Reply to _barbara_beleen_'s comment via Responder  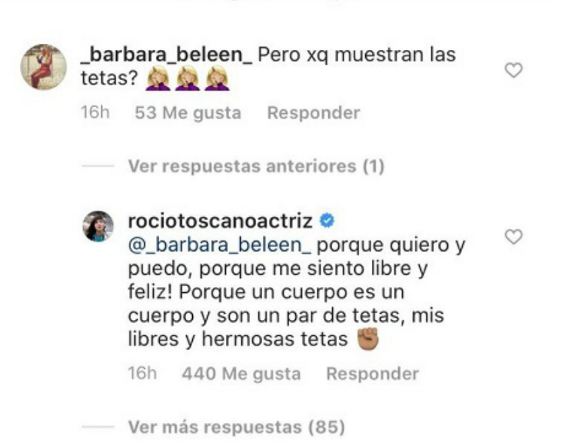[313, 113]
